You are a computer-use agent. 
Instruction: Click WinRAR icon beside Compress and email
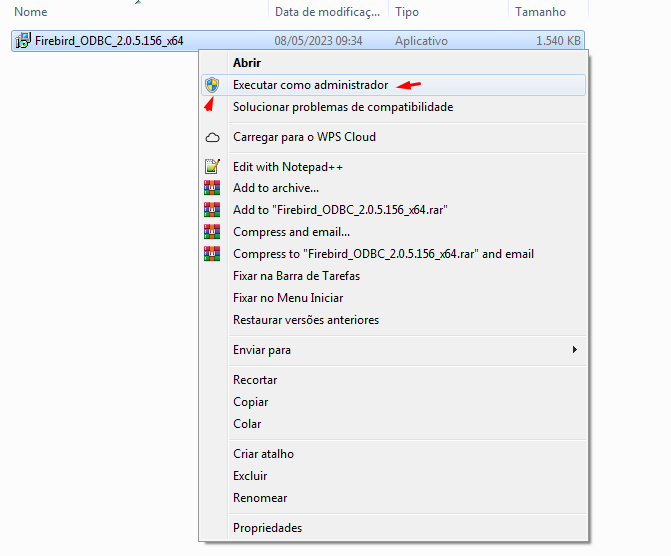point(212,232)
